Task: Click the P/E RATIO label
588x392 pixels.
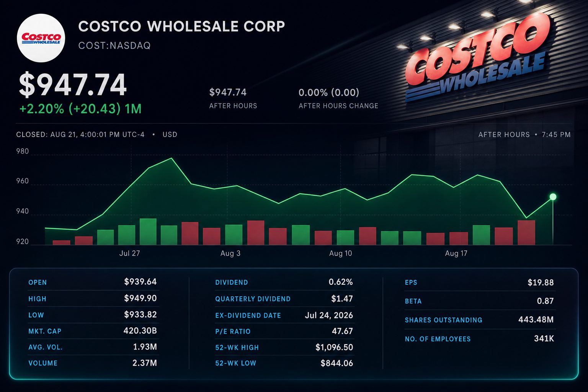Action: tap(233, 332)
